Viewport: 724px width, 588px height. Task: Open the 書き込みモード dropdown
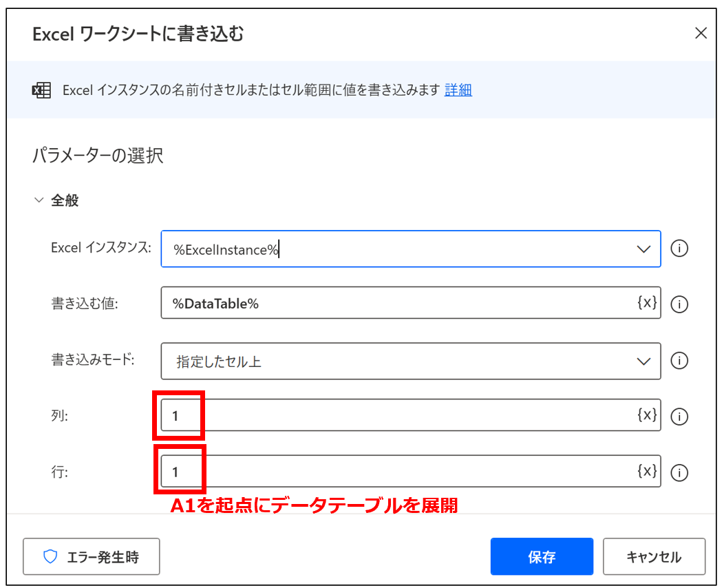pyautogui.click(x=643, y=361)
